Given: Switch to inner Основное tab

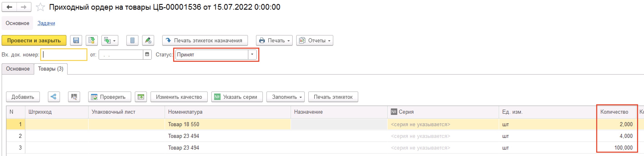Looking at the screenshot, I should pos(18,69).
